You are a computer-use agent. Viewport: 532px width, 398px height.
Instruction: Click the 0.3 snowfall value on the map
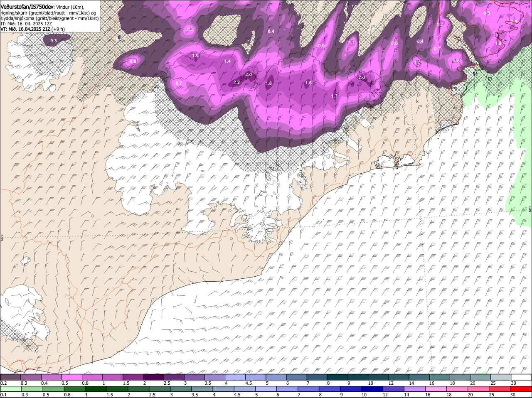tap(54, 41)
